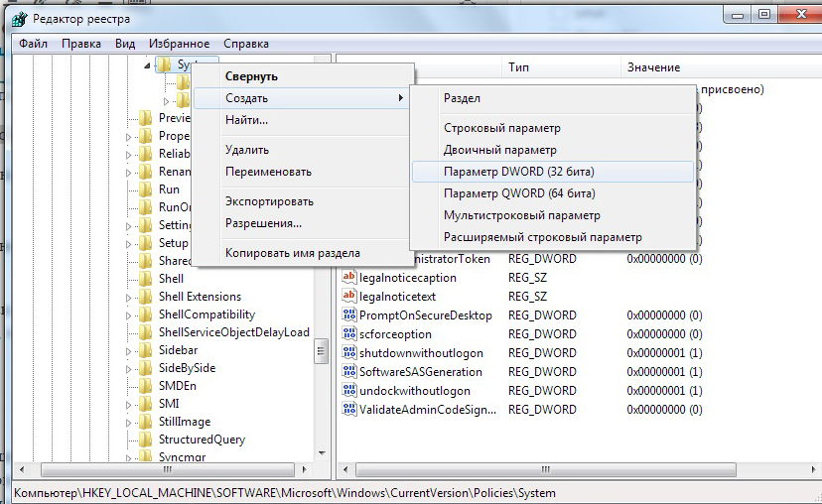
Task: Click the ShellServiceObjectDelayLoad folder icon
Action: (x=146, y=331)
